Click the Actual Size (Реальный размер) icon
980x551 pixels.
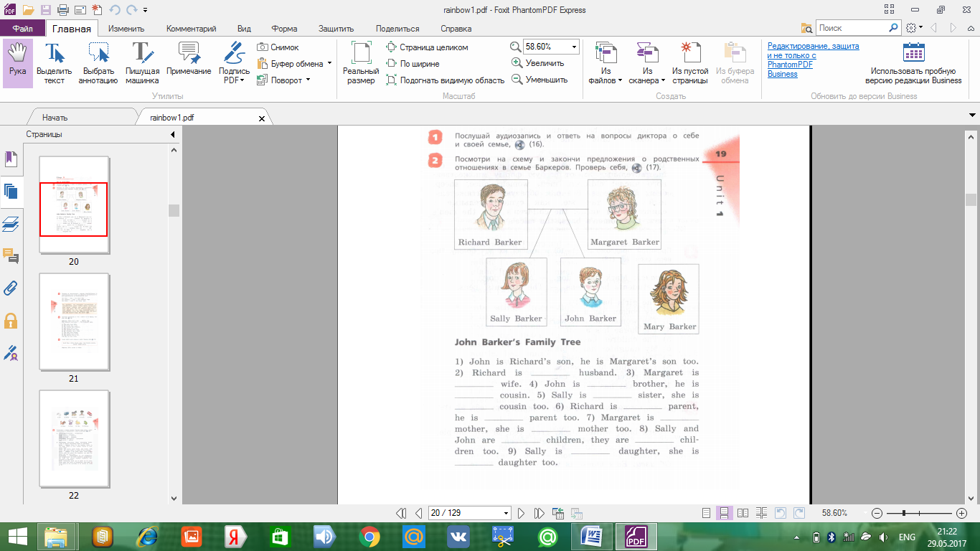[361, 63]
